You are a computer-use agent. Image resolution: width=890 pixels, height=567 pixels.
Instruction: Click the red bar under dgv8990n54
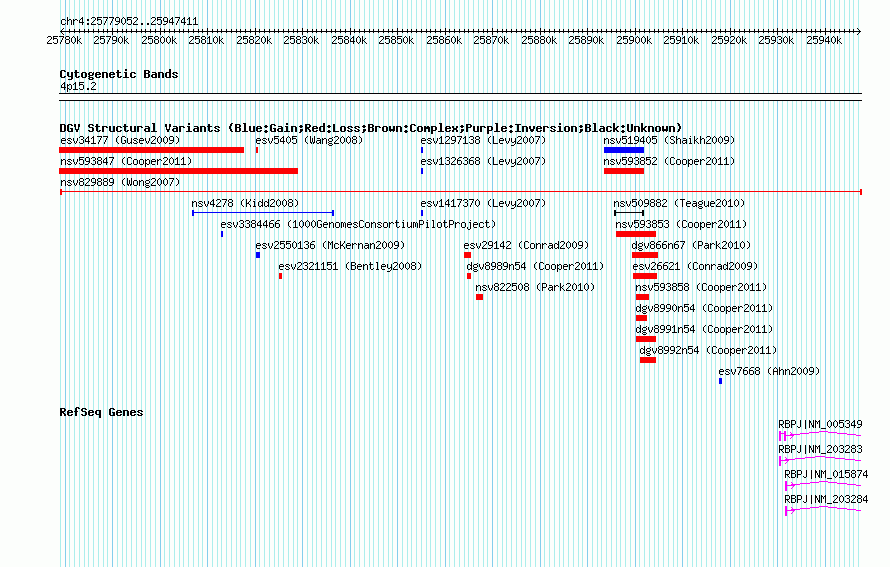click(x=641, y=318)
